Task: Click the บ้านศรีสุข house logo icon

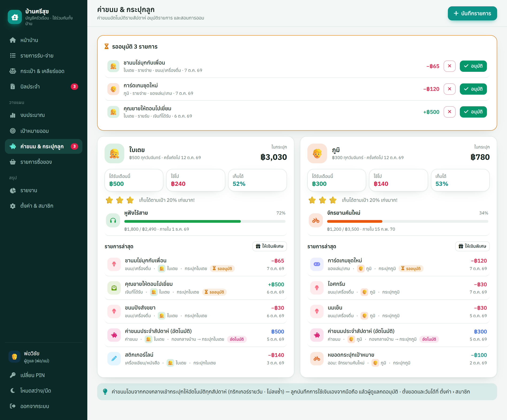Action: tap(15, 17)
